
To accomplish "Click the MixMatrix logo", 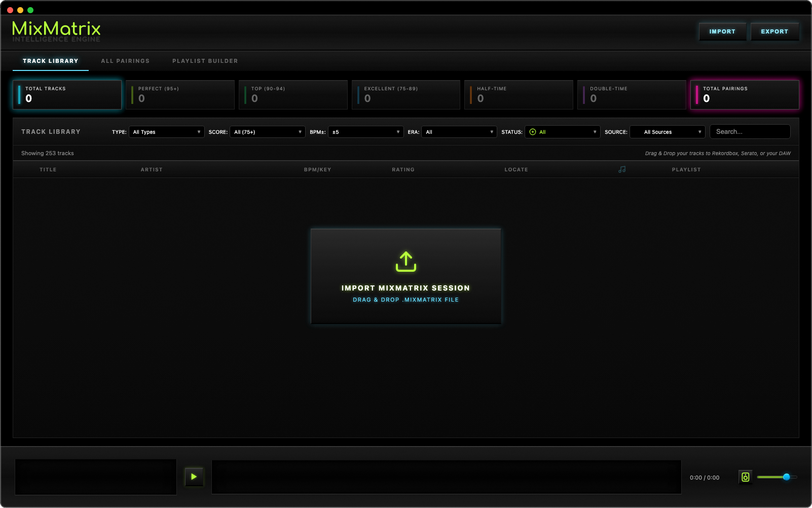I will (56, 29).
